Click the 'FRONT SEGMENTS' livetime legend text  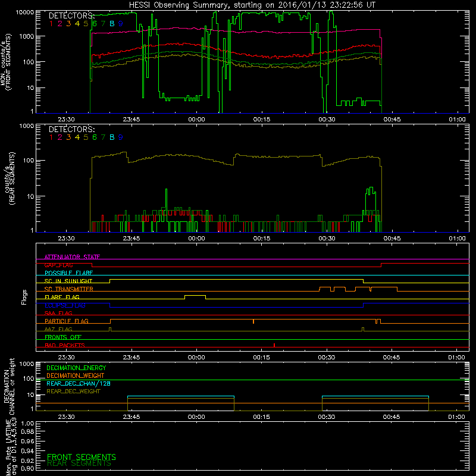(82, 457)
